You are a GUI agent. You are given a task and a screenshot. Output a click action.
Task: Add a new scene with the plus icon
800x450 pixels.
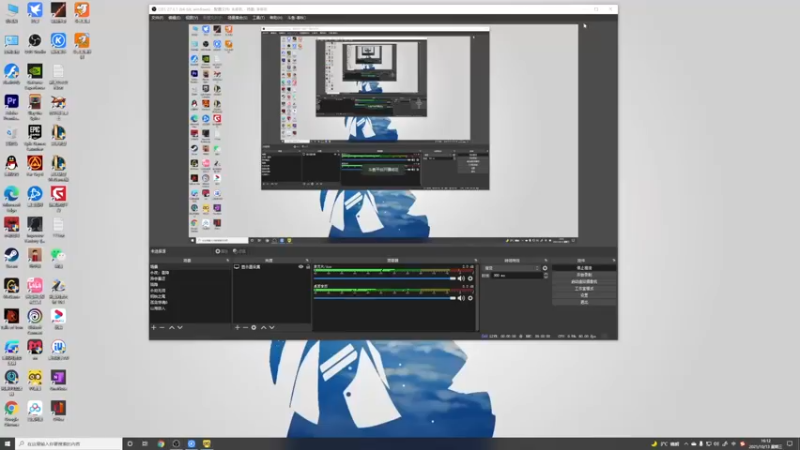click(154, 328)
